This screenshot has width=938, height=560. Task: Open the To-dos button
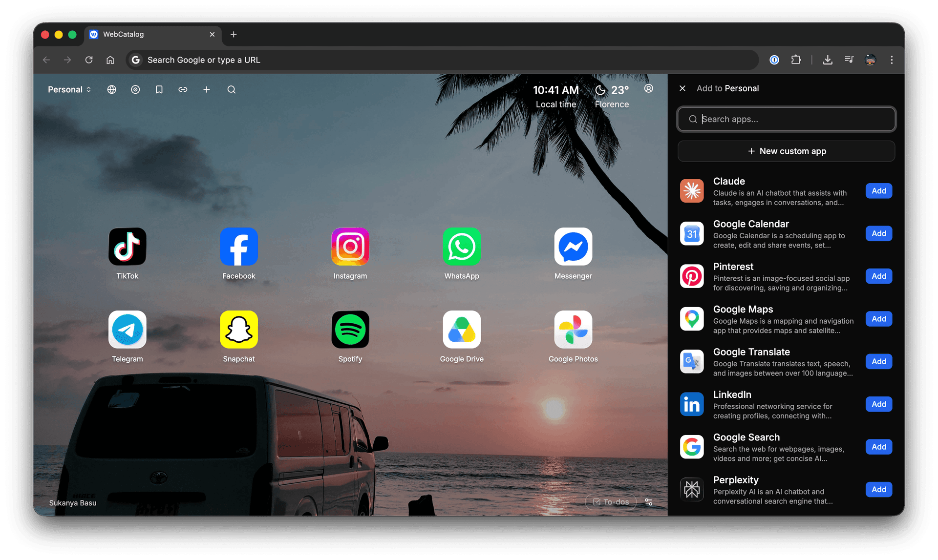(x=611, y=502)
